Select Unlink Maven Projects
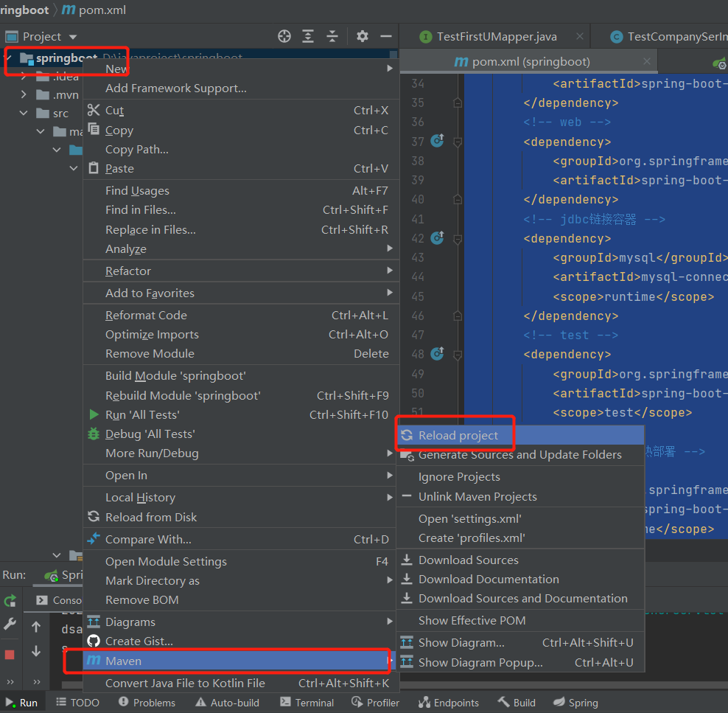Viewport: 728px width, 713px height. 520,496
